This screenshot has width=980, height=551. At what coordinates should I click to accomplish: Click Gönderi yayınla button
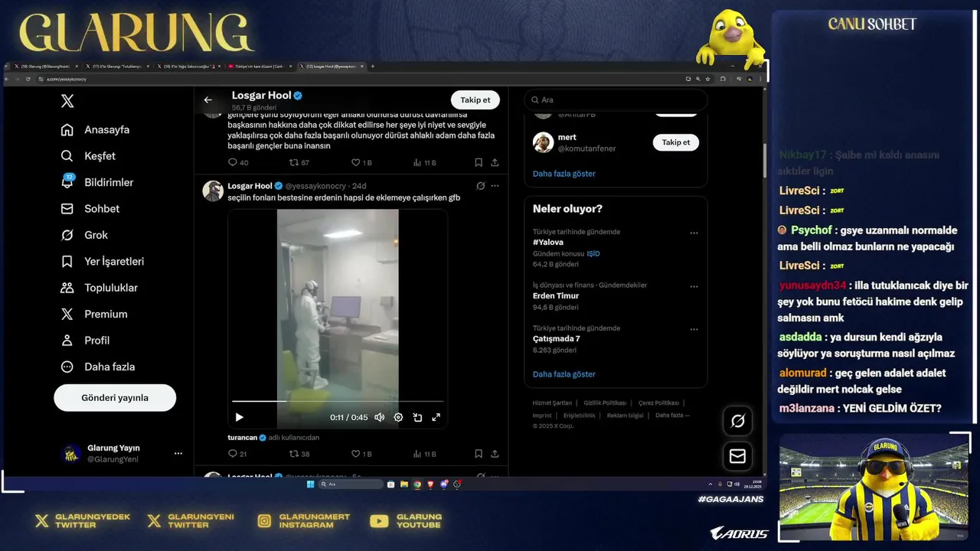(115, 398)
